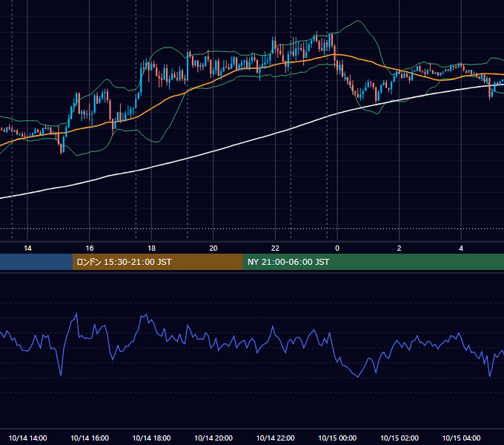504x445 pixels.
Task: Click the 10/14 14:00 date label
Action: (27, 438)
